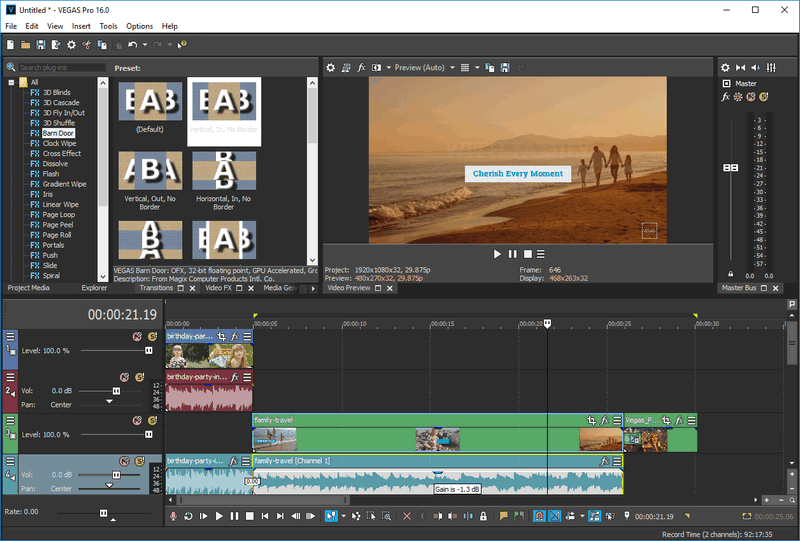Select Page Peel transition in list
Viewport: 800px width, 541px height.
click(58, 225)
